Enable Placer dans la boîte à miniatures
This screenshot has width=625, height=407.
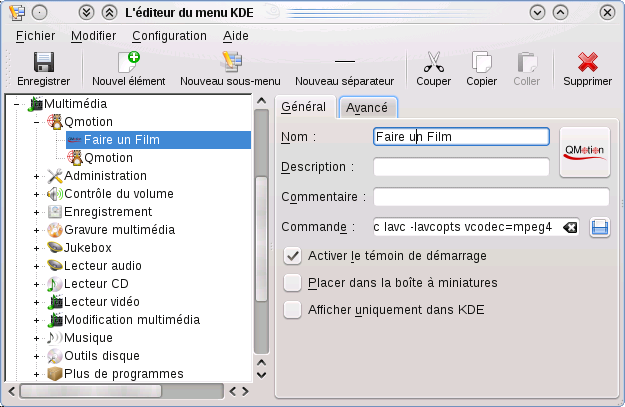(293, 283)
